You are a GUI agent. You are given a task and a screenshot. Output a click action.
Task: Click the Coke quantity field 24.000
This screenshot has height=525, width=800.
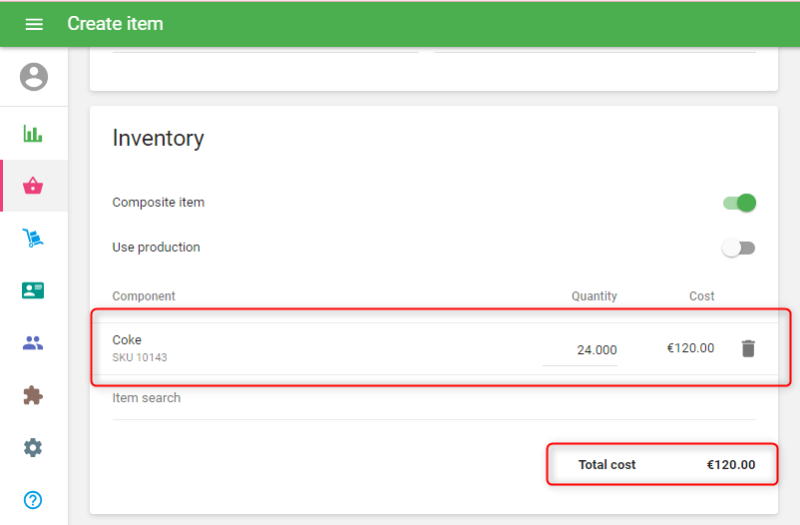[581, 350]
